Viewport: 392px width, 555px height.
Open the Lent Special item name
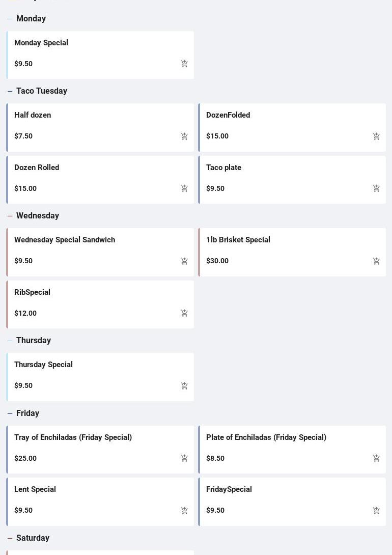(35, 489)
